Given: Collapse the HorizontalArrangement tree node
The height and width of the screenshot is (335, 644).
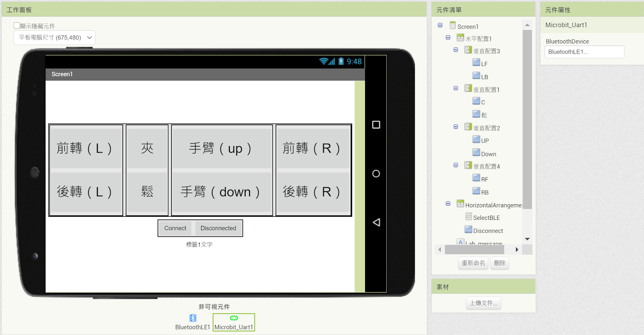Looking at the screenshot, I should click(448, 204).
